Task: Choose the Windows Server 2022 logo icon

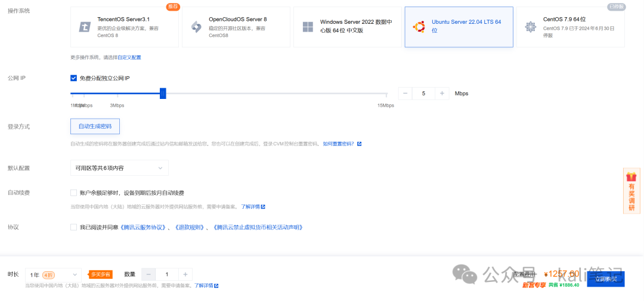Action: click(308, 27)
